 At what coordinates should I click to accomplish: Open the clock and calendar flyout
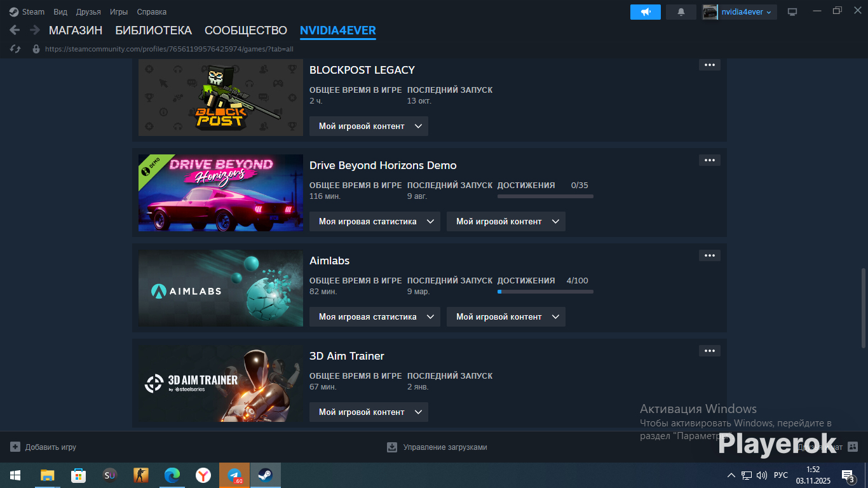click(x=813, y=475)
